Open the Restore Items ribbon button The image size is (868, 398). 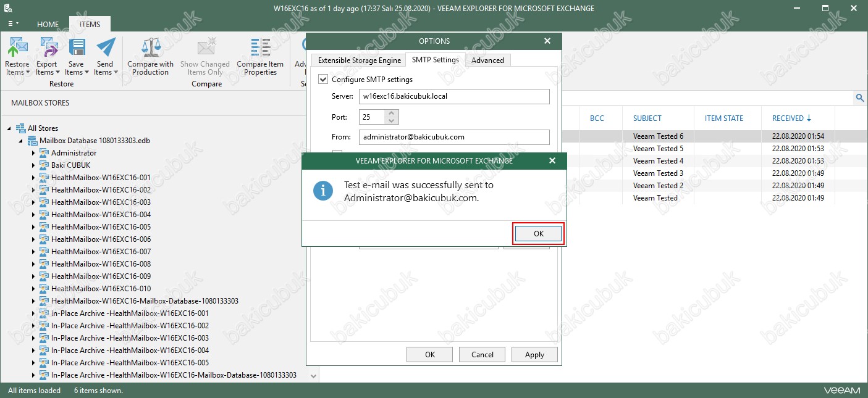click(17, 57)
